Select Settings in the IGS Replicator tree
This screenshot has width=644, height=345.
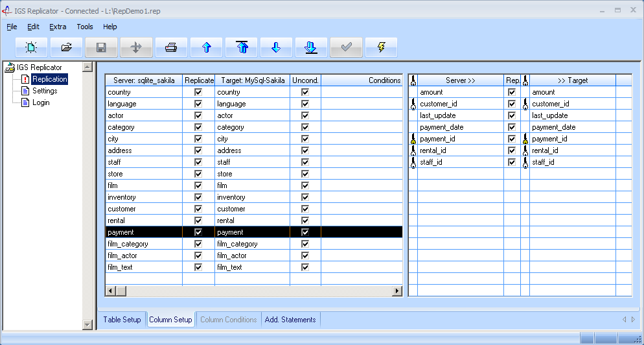pos(45,91)
